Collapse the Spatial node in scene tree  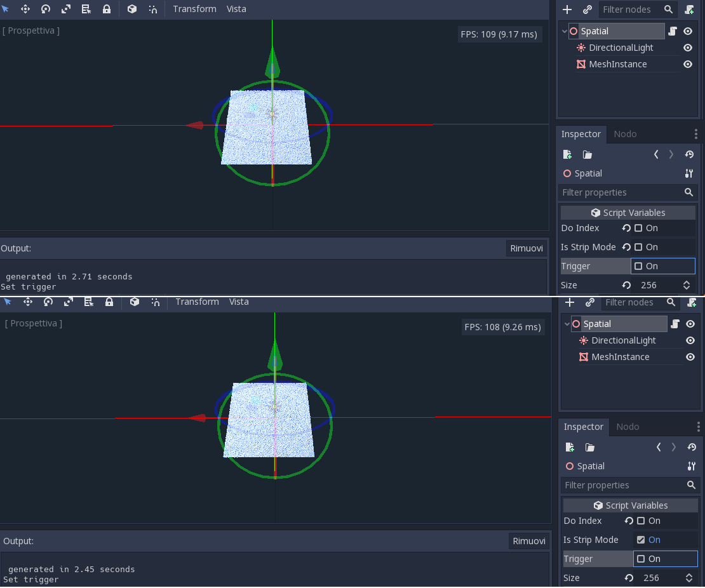click(564, 30)
